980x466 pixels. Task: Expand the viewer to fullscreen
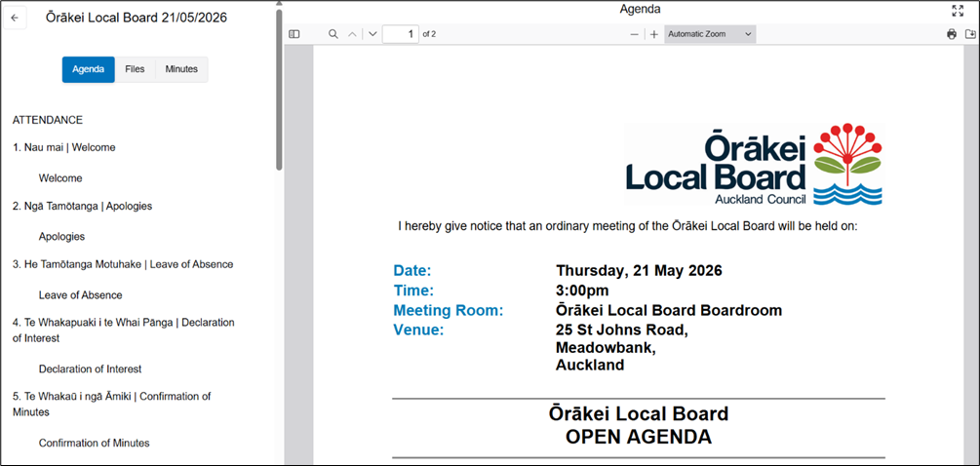click(957, 10)
